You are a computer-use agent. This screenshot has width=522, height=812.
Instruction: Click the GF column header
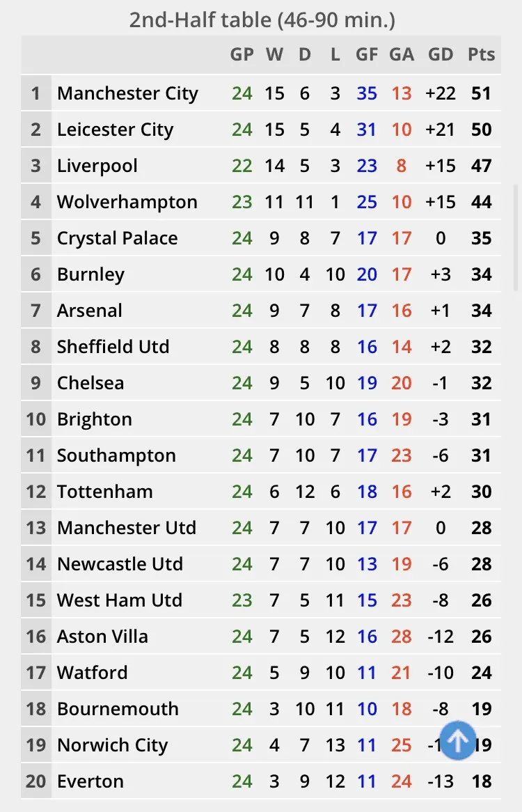pos(366,54)
